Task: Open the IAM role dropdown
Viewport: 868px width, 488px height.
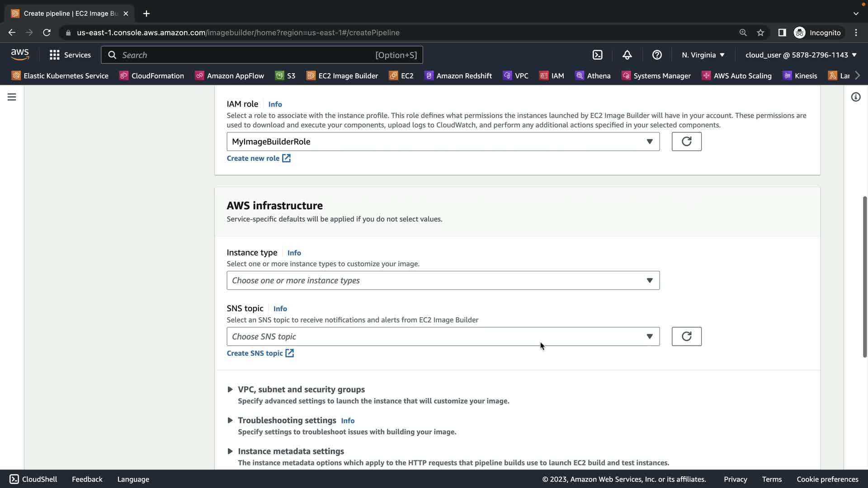Action: point(443,141)
